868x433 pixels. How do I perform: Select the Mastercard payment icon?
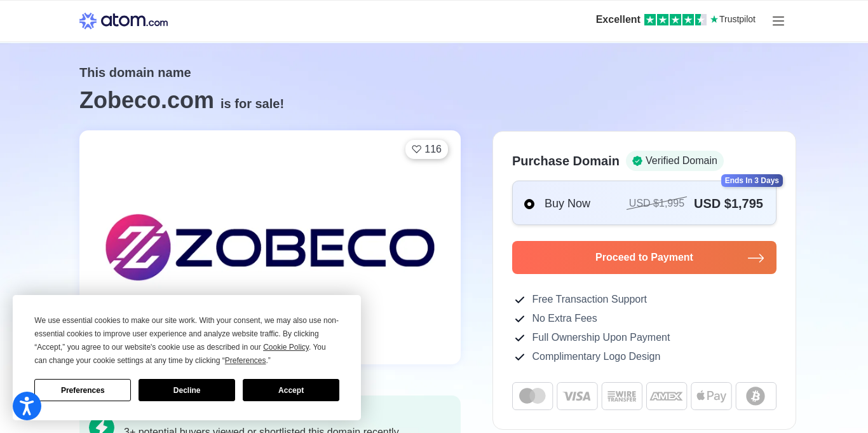tap(532, 396)
